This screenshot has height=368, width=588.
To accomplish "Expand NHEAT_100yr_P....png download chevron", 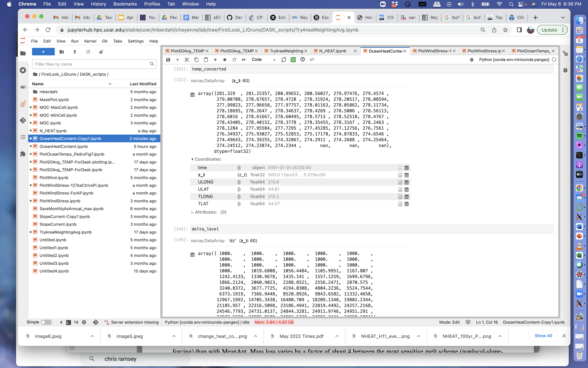I will 500,336.
